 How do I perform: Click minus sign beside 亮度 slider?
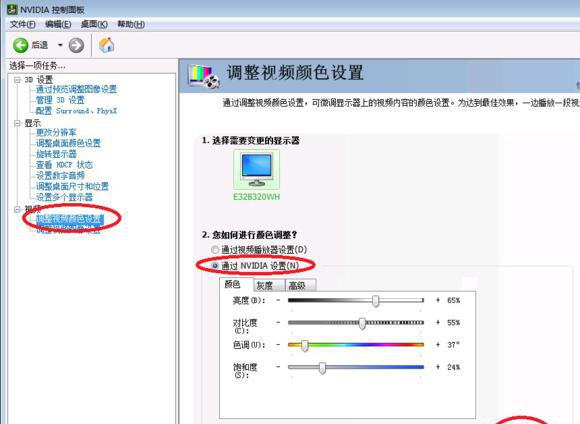tap(278, 300)
